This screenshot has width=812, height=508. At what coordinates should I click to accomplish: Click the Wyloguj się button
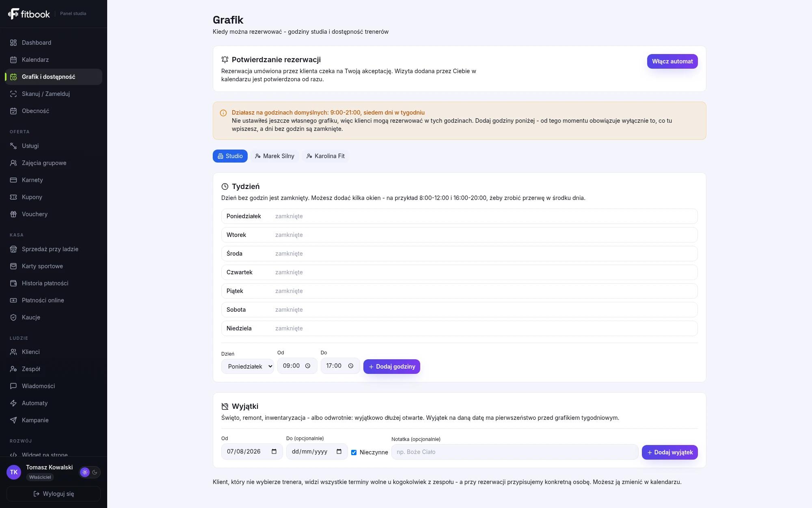(x=54, y=494)
